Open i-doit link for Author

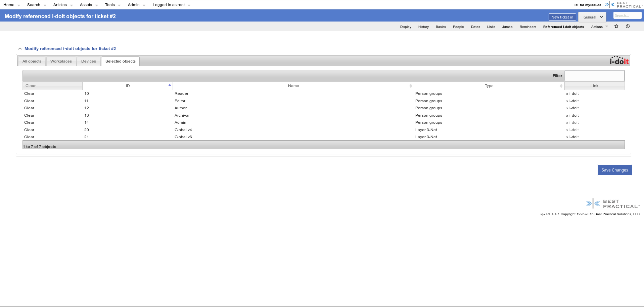[572, 108]
